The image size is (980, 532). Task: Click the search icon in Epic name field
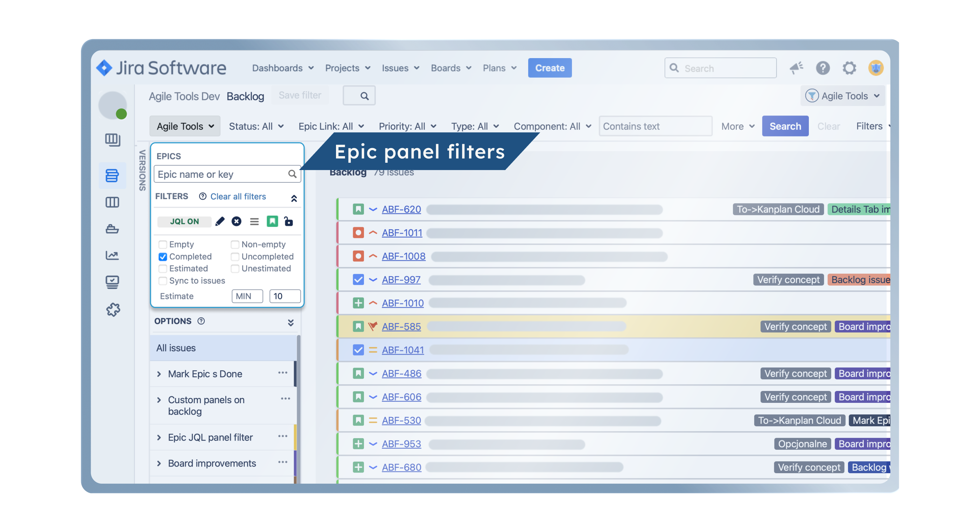(x=292, y=174)
